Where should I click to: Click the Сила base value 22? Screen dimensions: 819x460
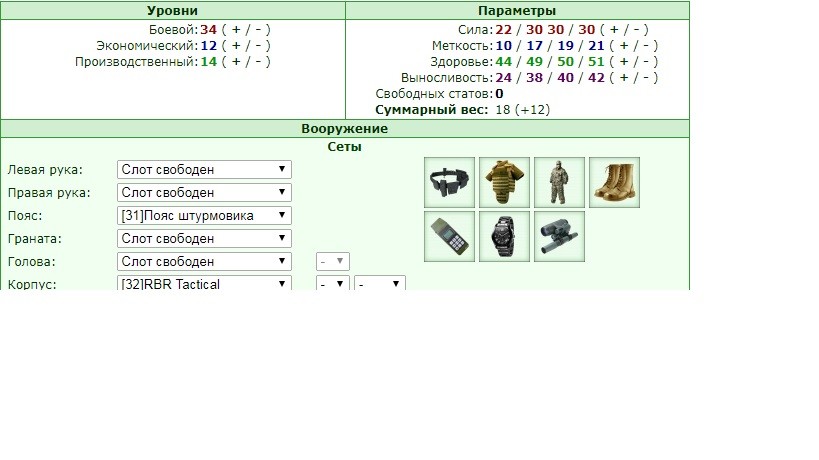(x=504, y=30)
